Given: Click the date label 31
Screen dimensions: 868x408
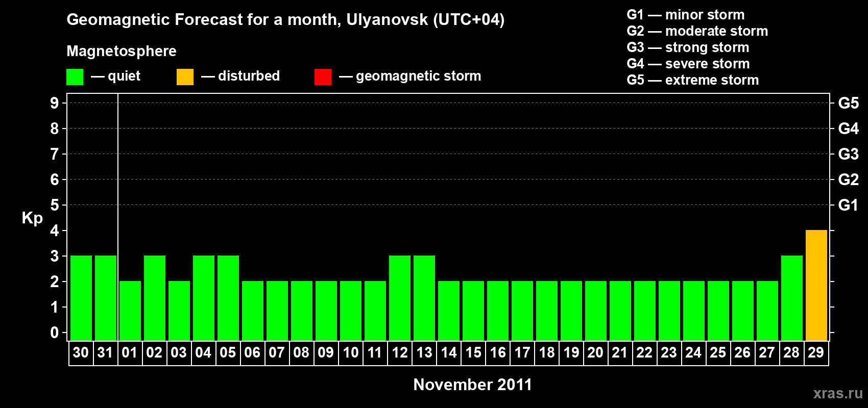Looking at the screenshot, I should pos(105,353).
